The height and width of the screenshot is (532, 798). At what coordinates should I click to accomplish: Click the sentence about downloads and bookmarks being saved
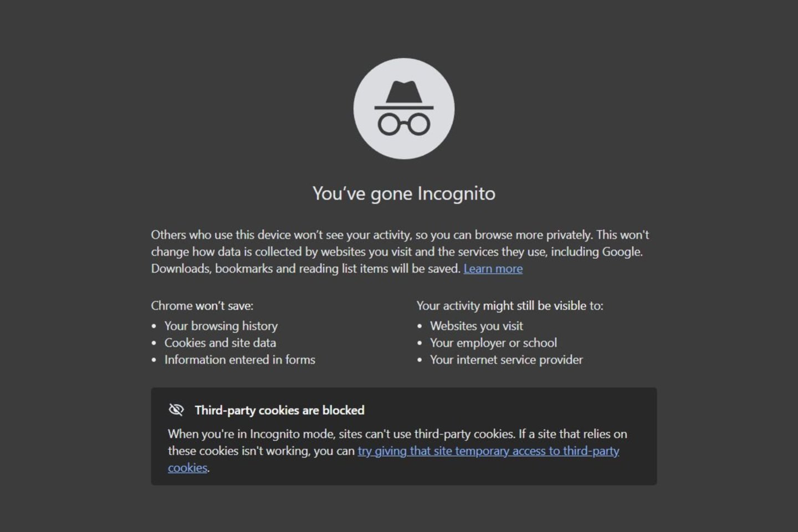pyautogui.click(x=306, y=269)
